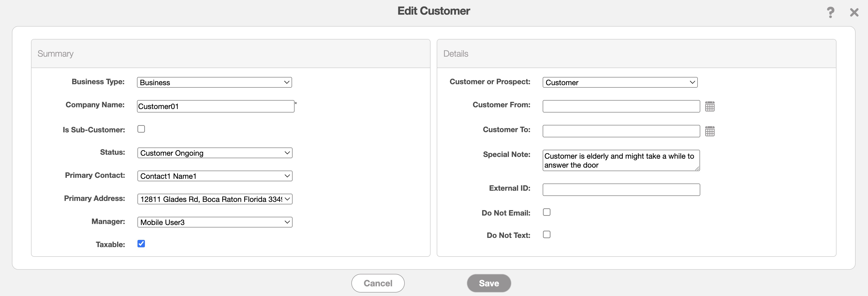Close the Edit Customer dialog
The height and width of the screenshot is (296, 868).
point(854,12)
